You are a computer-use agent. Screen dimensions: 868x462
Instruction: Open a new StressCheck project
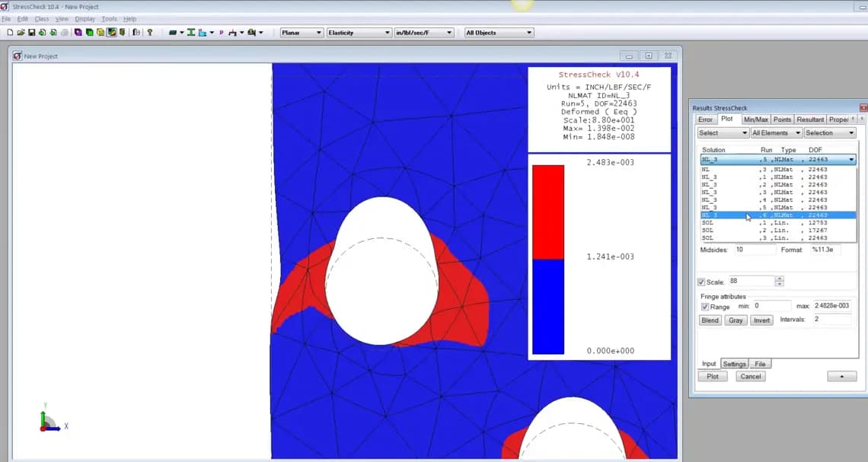click(11, 32)
